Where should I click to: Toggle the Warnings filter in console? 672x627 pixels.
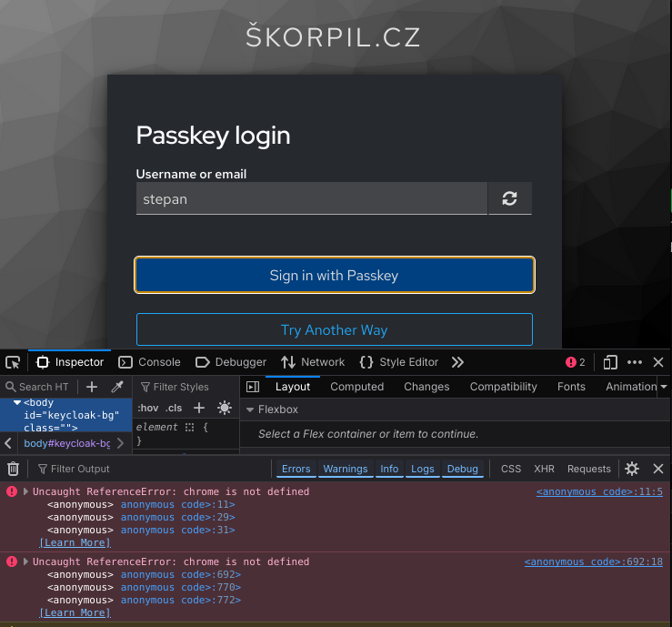pyautogui.click(x=346, y=469)
